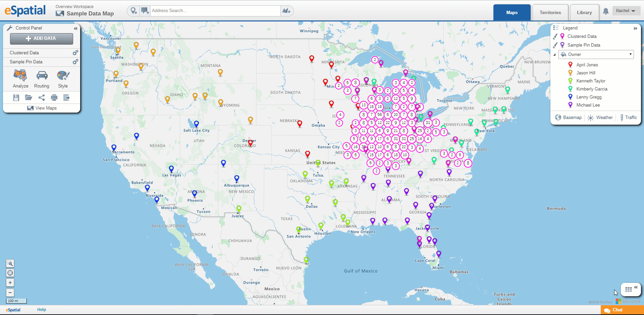
Task: Click the blue pin near Albuquerque
Action: click(x=236, y=179)
